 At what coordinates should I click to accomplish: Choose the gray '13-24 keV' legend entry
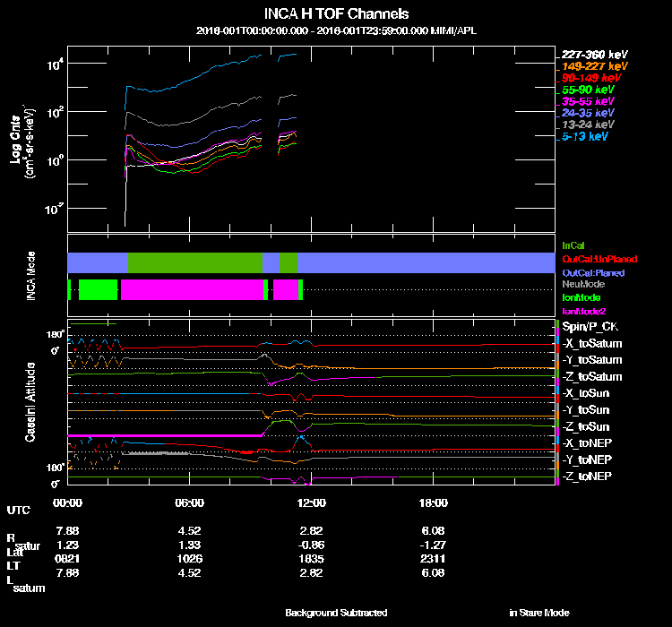pos(588,125)
